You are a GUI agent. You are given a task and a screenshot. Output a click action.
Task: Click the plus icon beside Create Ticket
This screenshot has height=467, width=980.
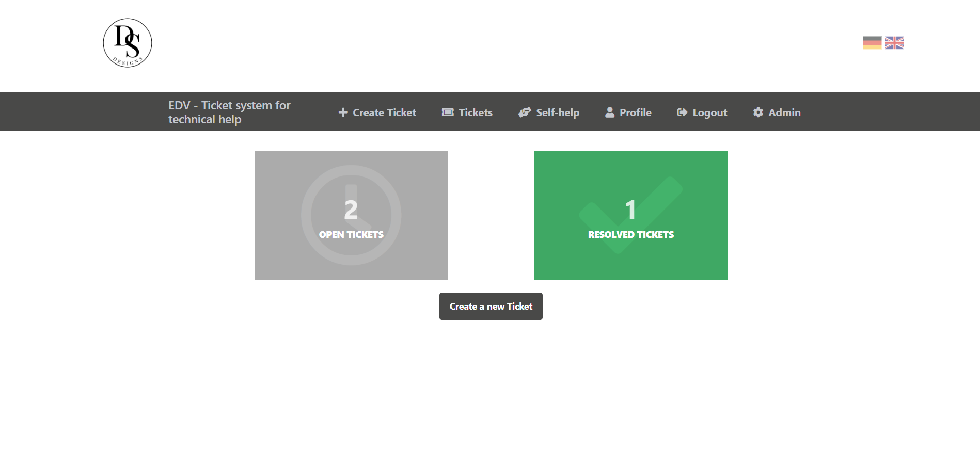pyautogui.click(x=343, y=112)
